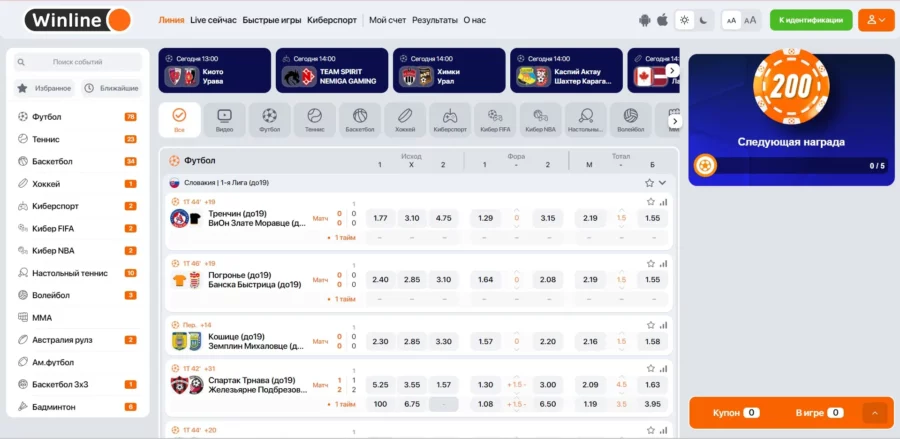Collapse the Словакия 1-я Лига section
This screenshot has width=900, height=439.
click(x=663, y=183)
